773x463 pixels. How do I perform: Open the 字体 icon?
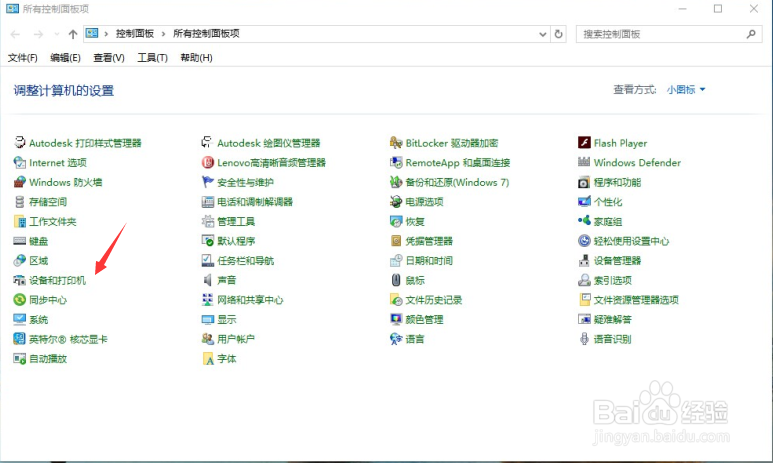pos(208,358)
